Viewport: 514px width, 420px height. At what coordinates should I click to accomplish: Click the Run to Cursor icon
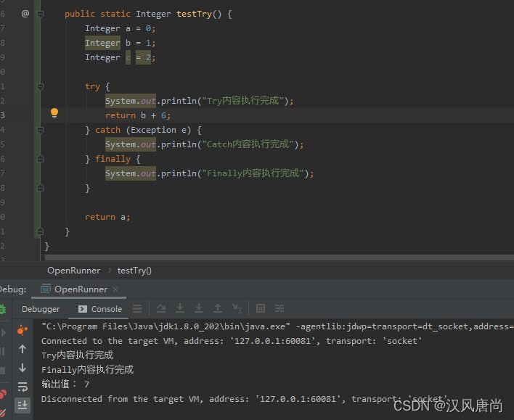point(237,308)
